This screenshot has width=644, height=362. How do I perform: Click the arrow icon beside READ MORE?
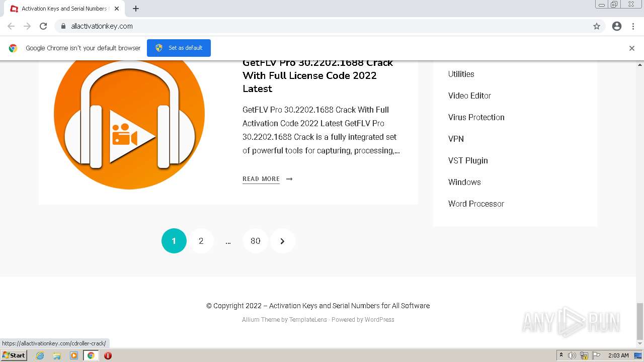pyautogui.click(x=289, y=179)
